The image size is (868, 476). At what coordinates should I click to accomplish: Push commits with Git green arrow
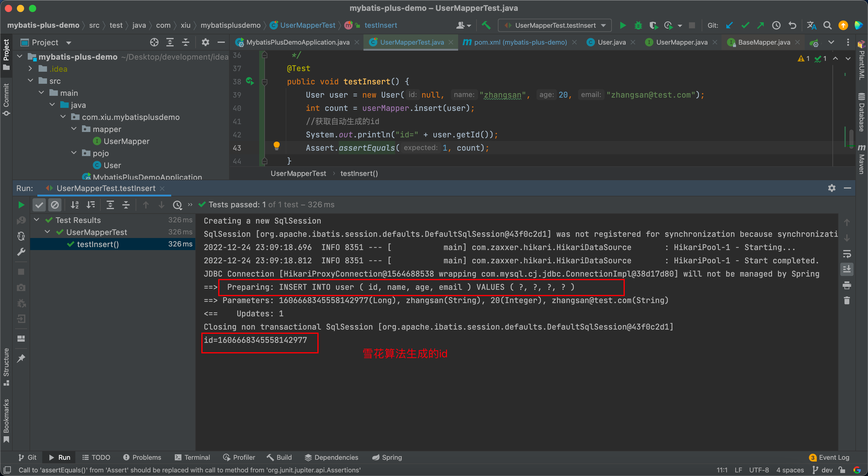[x=760, y=25]
